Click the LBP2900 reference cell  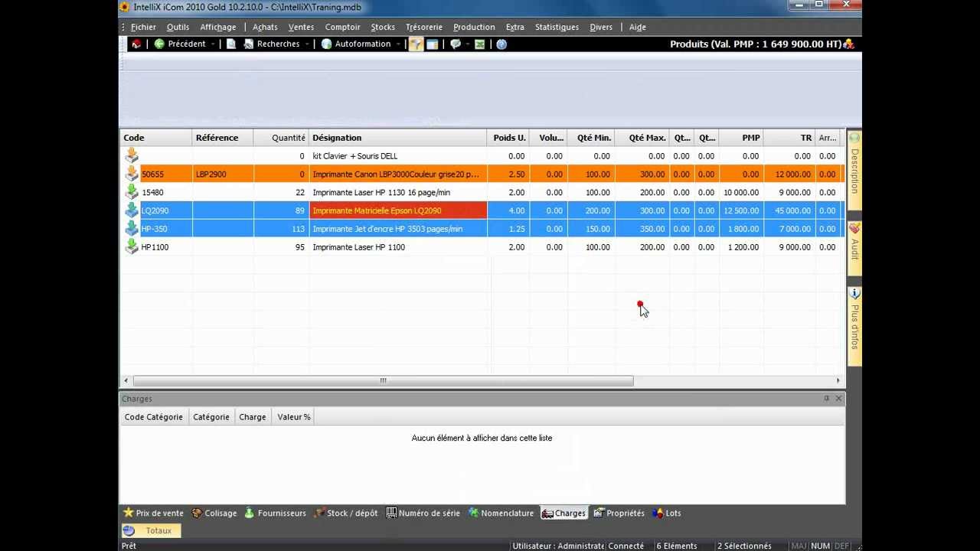coord(222,174)
